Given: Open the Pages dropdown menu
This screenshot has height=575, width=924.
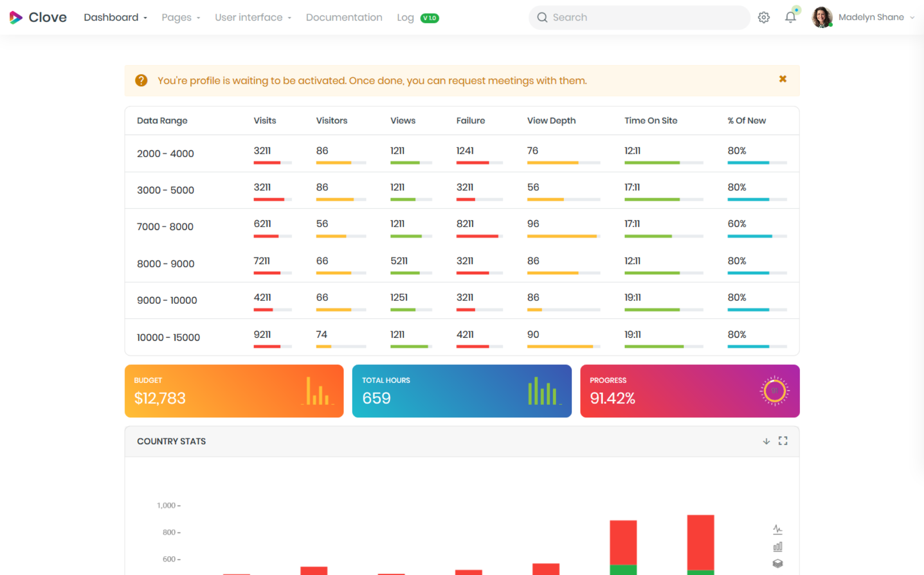Looking at the screenshot, I should point(181,18).
